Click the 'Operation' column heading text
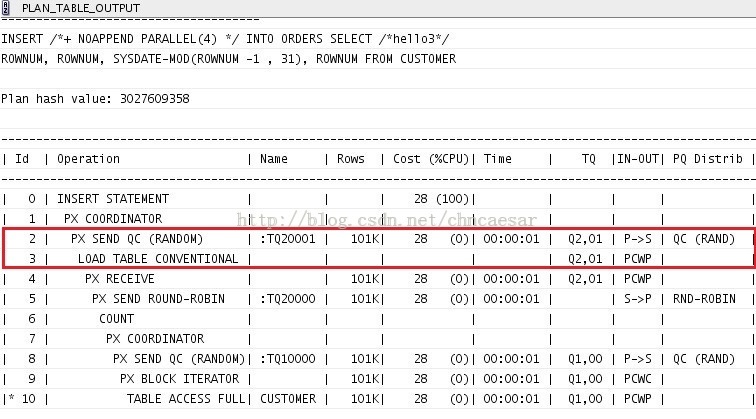 click(88, 159)
